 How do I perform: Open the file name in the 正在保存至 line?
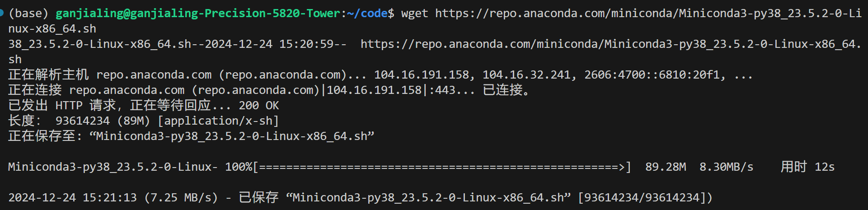coord(232,136)
